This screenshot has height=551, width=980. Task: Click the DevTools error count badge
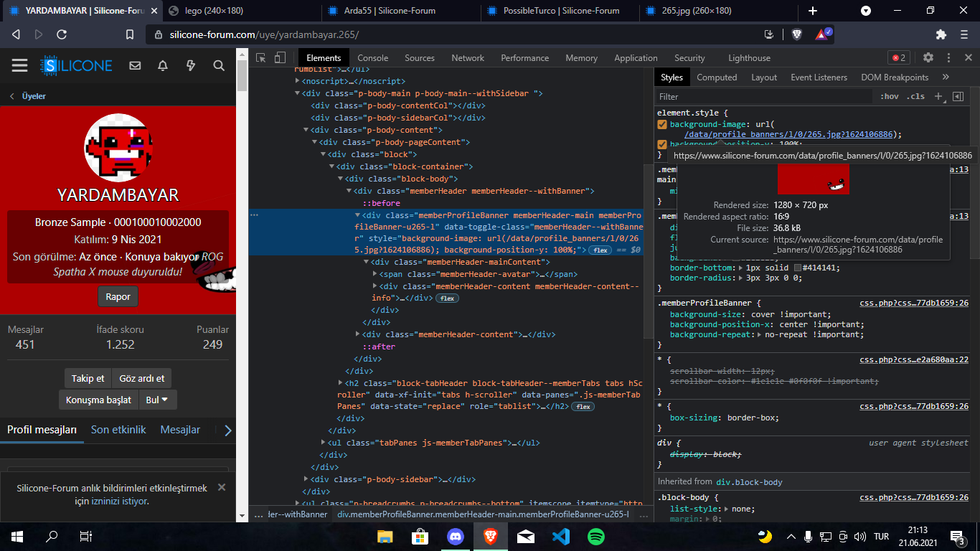point(898,58)
